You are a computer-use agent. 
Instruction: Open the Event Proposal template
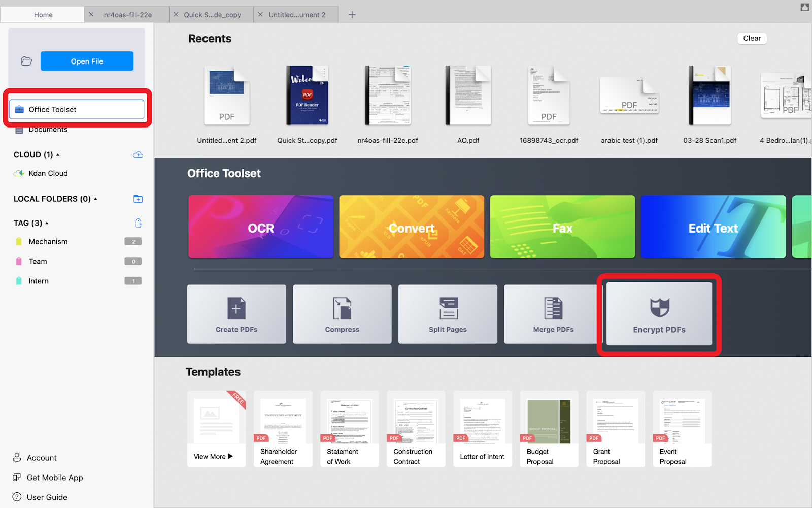pyautogui.click(x=682, y=429)
